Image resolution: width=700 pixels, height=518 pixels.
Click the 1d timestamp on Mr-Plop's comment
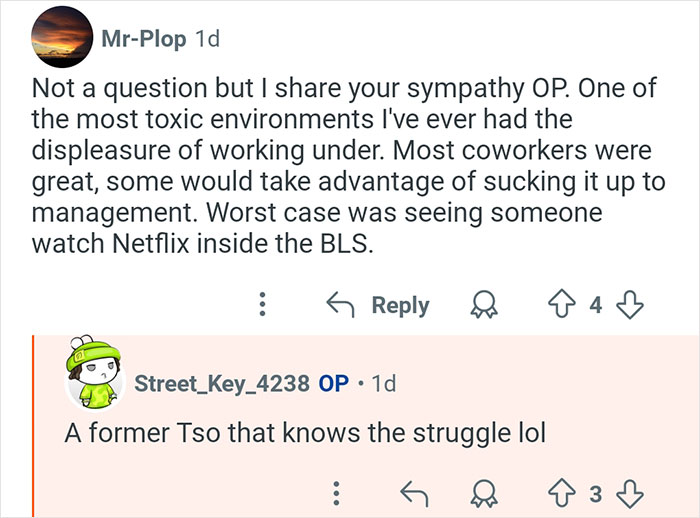[205, 38]
